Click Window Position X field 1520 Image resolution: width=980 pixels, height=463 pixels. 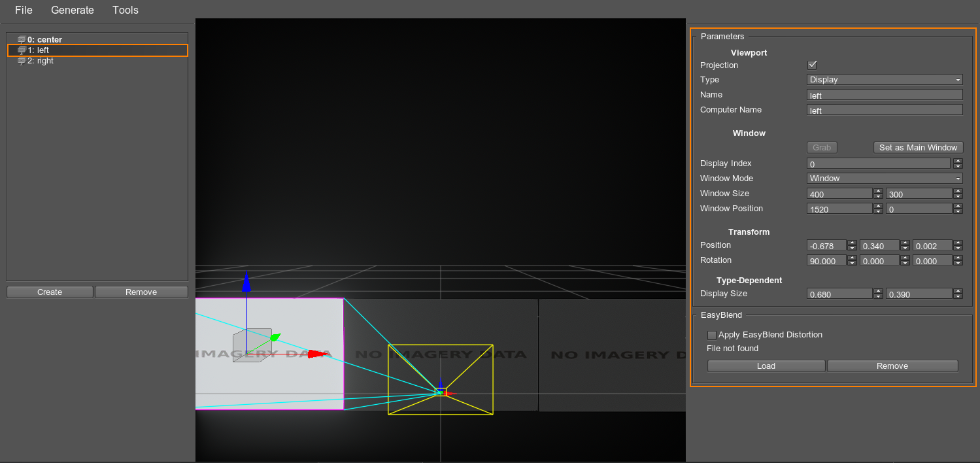coord(839,209)
